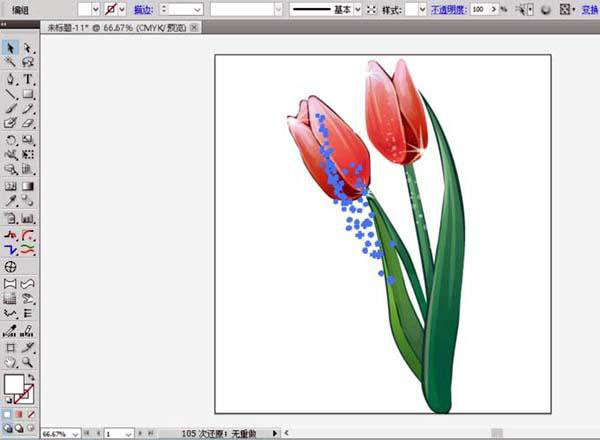The image size is (600, 440).
Task: Switch to Color fill mode button
Action: tap(7, 414)
